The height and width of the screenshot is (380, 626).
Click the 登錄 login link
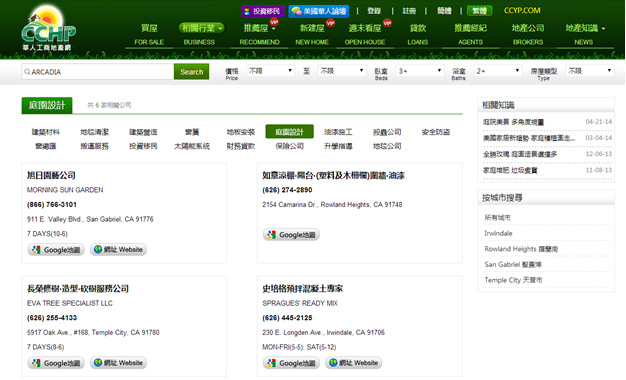point(374,11)
